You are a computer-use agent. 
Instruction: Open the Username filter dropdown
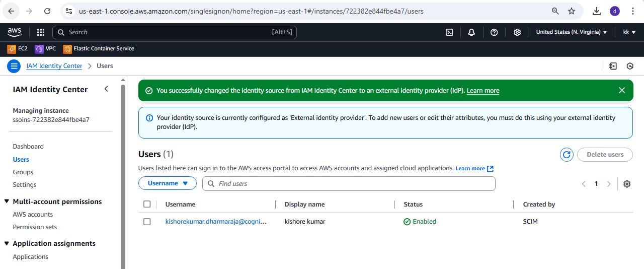coord(168,183)
